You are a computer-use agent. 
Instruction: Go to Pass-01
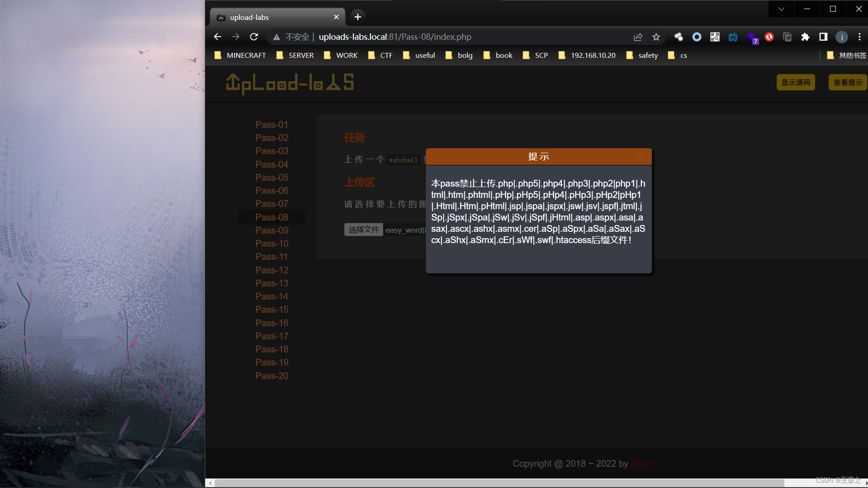(x=272, y=125)
